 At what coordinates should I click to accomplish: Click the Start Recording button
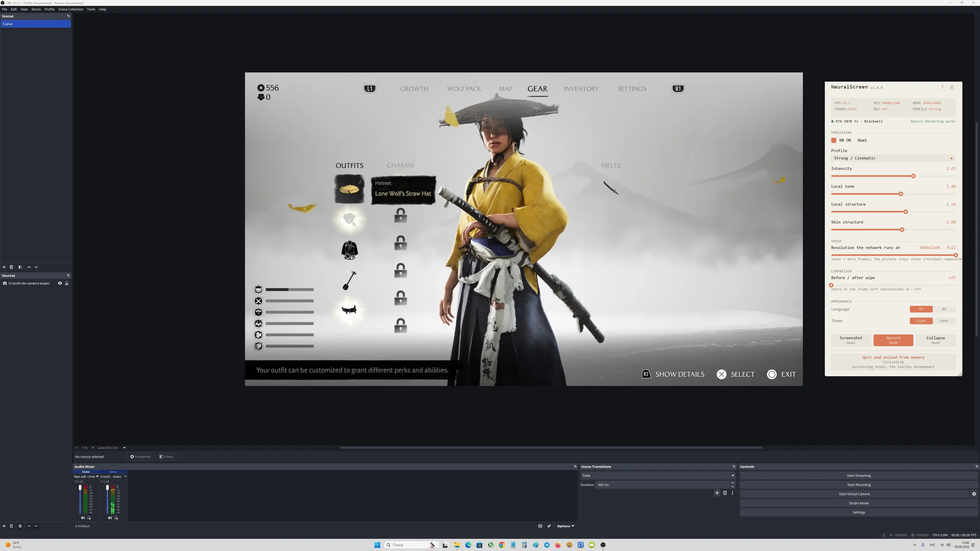click(x=859, y=485)
